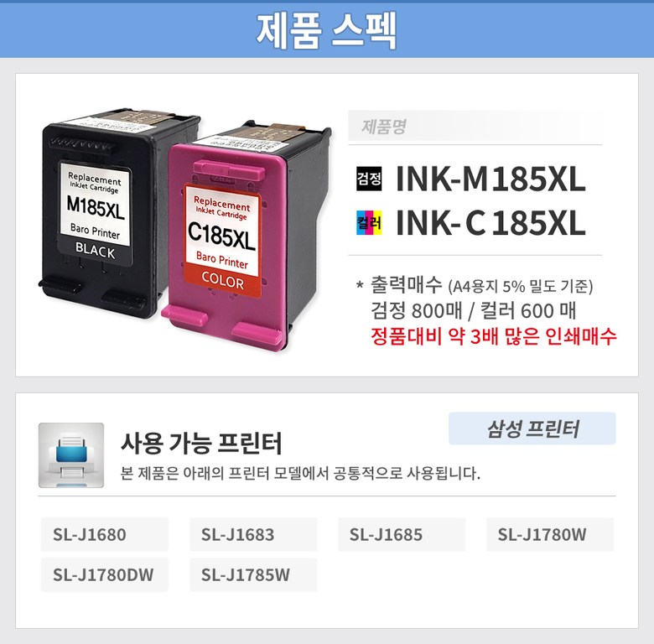Choose the SL-J1785W printer model
Viewport: 654px width, 644px height.
pos(253,574)
